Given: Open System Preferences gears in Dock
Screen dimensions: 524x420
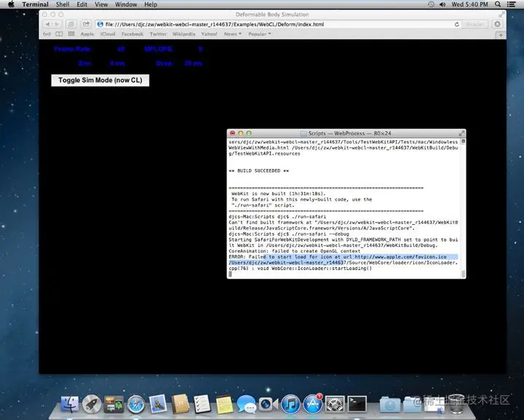Looking at the screenshot, I should coord(335,404).
